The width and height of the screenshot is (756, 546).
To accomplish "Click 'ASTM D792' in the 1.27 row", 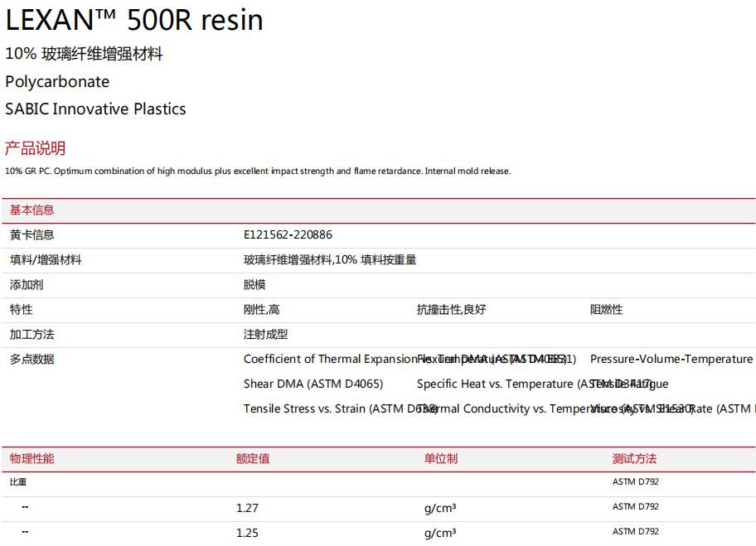I will [x=636, y=506].
